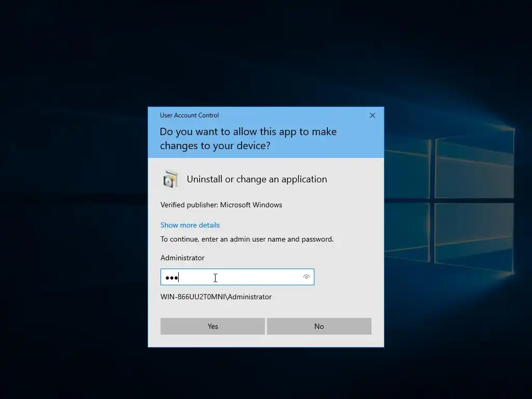
Task: Click the WIN-866UU2T0MNI\Administrator account text
Action: tap(216, 297)
